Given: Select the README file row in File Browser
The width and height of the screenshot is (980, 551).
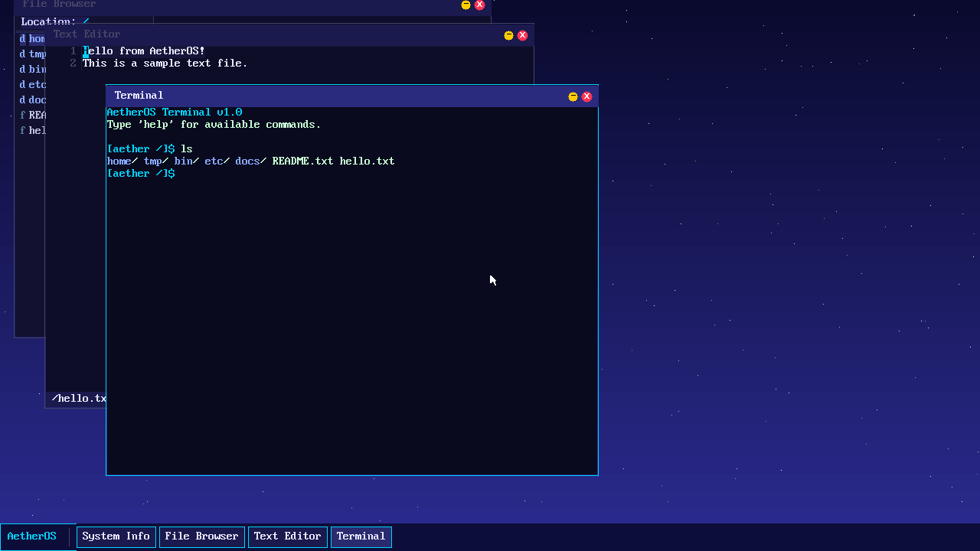Looking at the screenshot, I should [31, 116].
